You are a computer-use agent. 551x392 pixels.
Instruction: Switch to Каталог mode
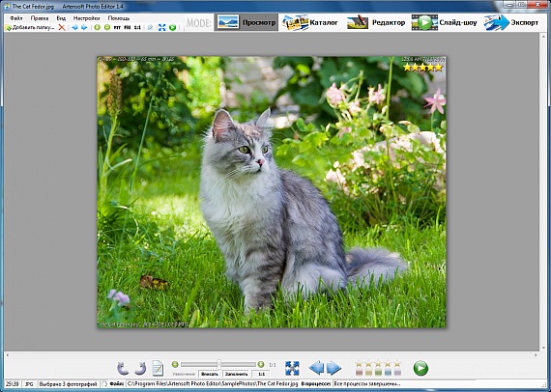point(310,22)
